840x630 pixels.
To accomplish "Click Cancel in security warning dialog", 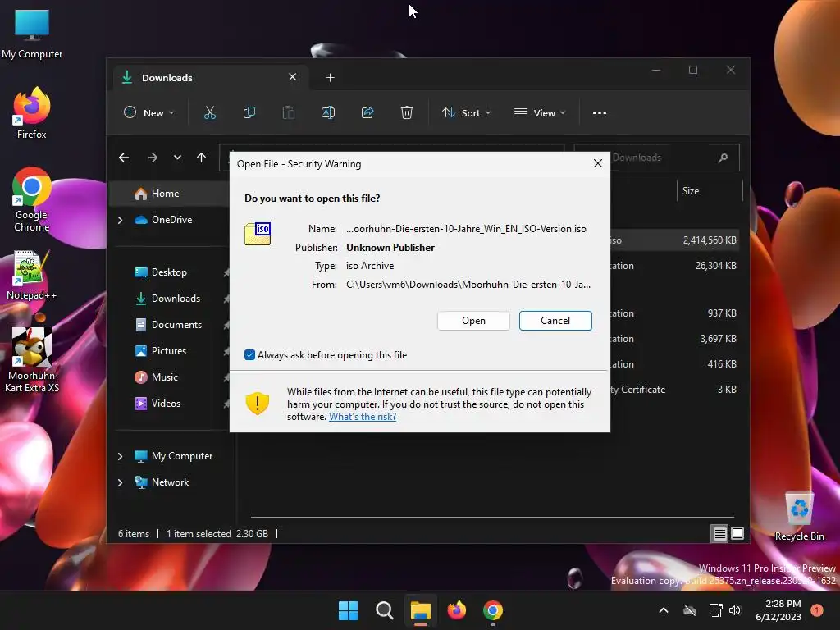I will (x=555, y=321).
